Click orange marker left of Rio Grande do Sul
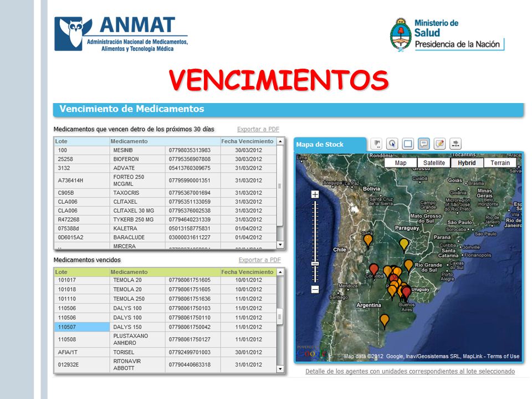This screenshot has height=399, width=532. point(408,265)
